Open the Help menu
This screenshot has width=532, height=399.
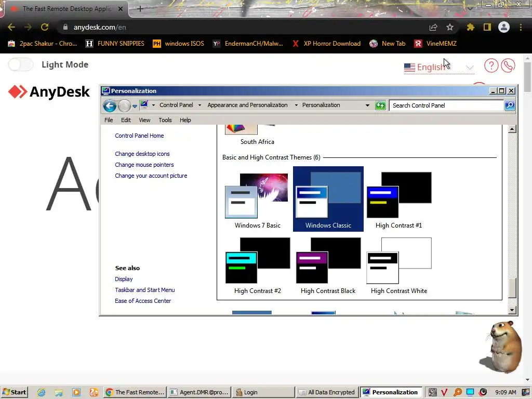tap(185, 120)
